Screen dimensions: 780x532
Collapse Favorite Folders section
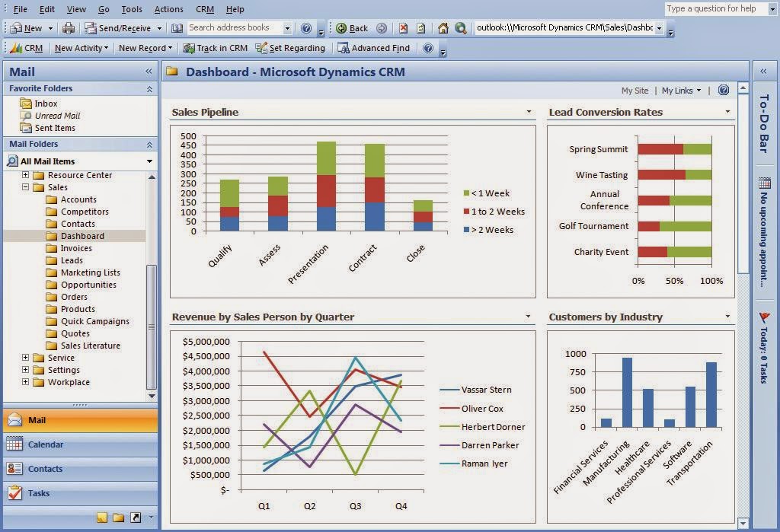(x=149, y=89)
